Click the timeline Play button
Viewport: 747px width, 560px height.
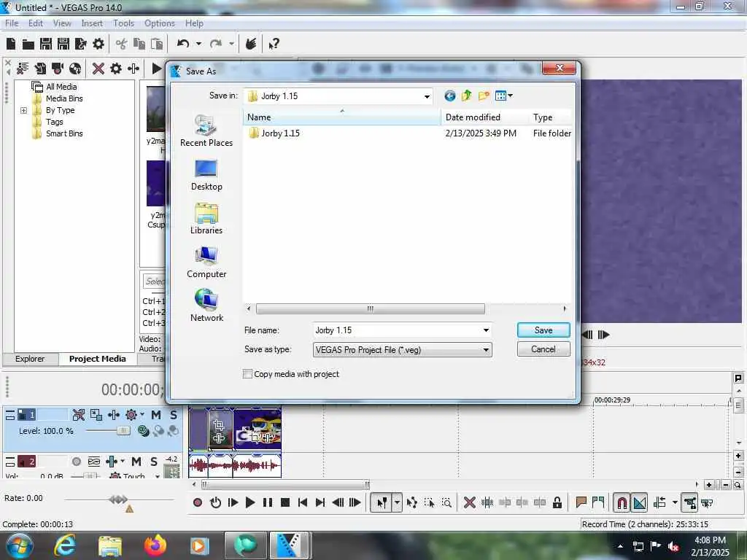click(x=249, y=502)
